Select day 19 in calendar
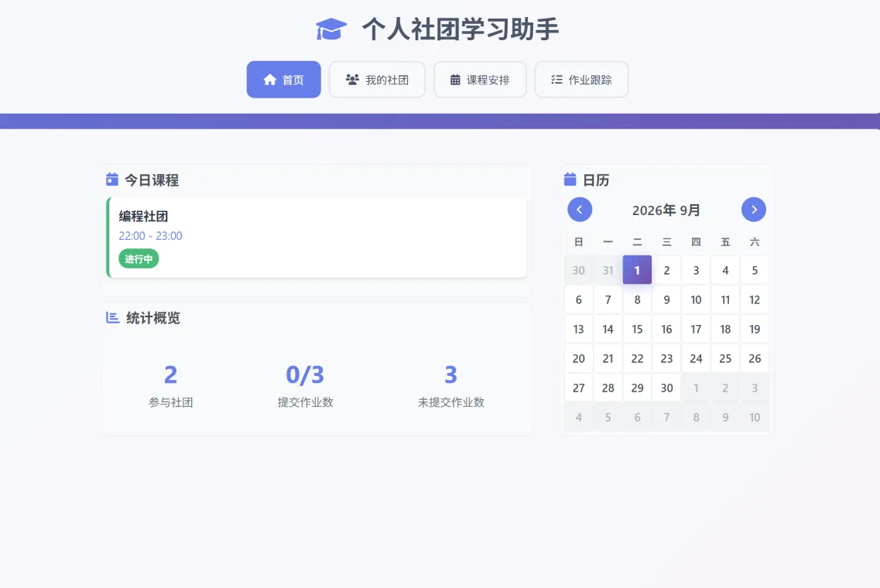The width and height of the screenshot is (880, 588). tap(755, 330)
